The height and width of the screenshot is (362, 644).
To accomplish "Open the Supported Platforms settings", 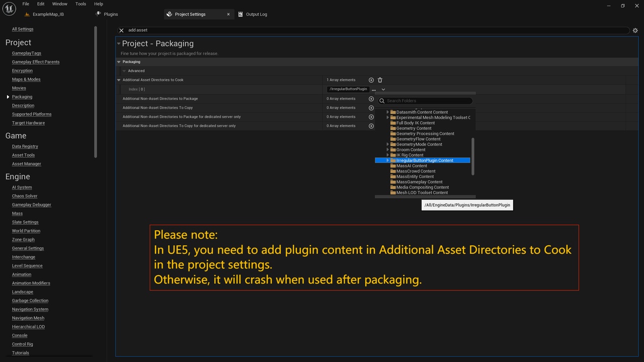I will pos(32,114).
